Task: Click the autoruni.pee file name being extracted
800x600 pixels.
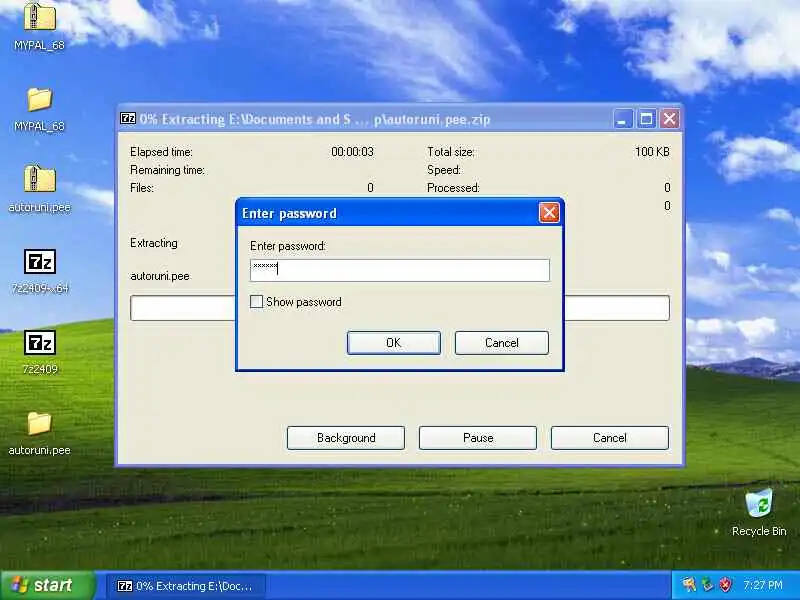Action: coord(160,276)
